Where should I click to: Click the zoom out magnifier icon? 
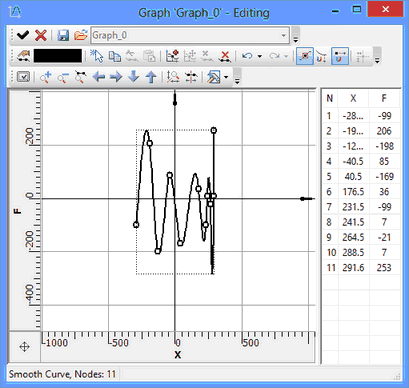[x=63, y=77]
